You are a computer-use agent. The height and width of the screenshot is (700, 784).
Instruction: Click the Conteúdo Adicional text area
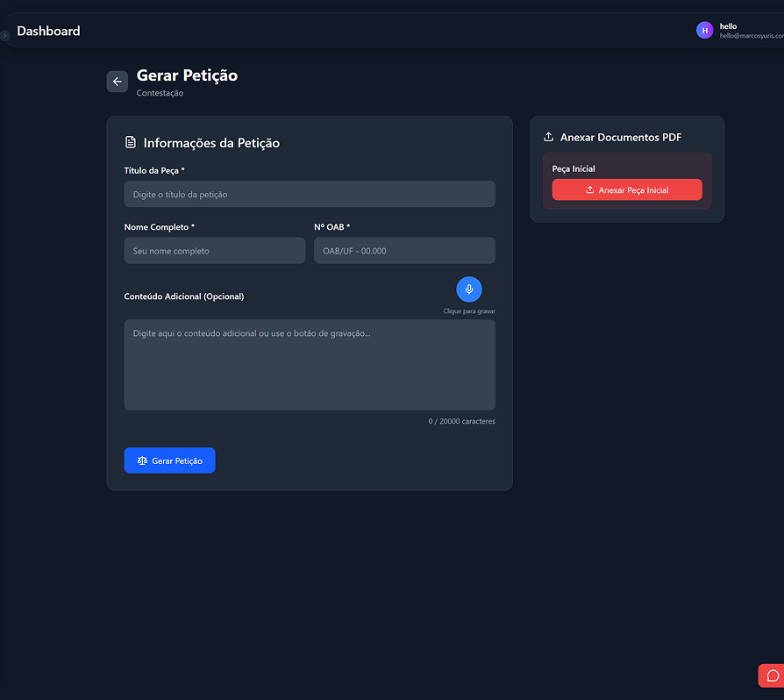pos(310,364)
